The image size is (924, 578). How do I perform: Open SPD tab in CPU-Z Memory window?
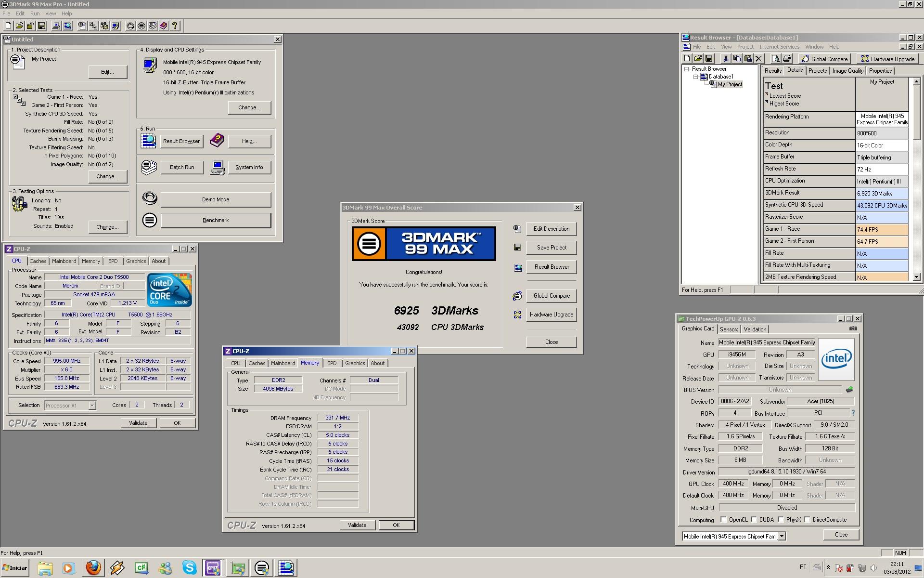tap(332, 363)
